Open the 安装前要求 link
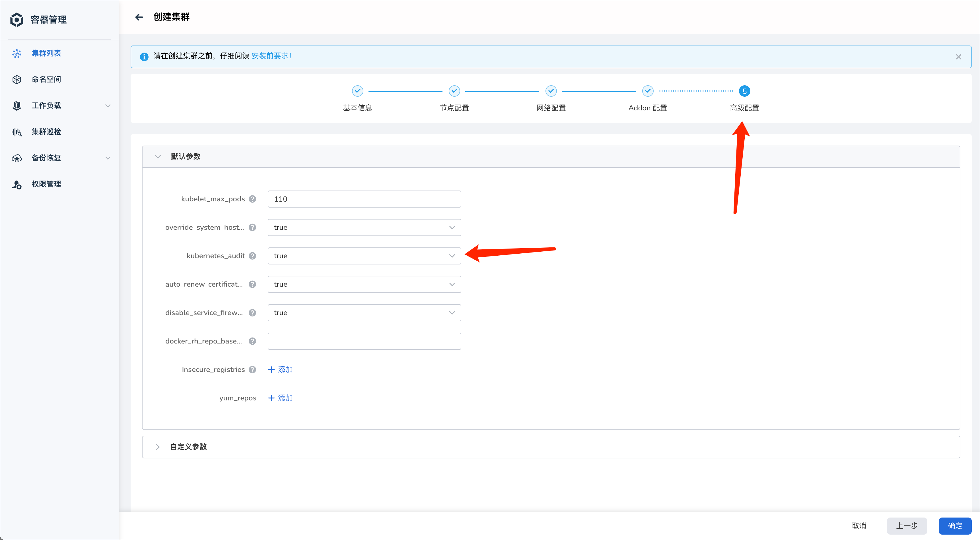Screen dimensions: 980x540 point(271,56)
